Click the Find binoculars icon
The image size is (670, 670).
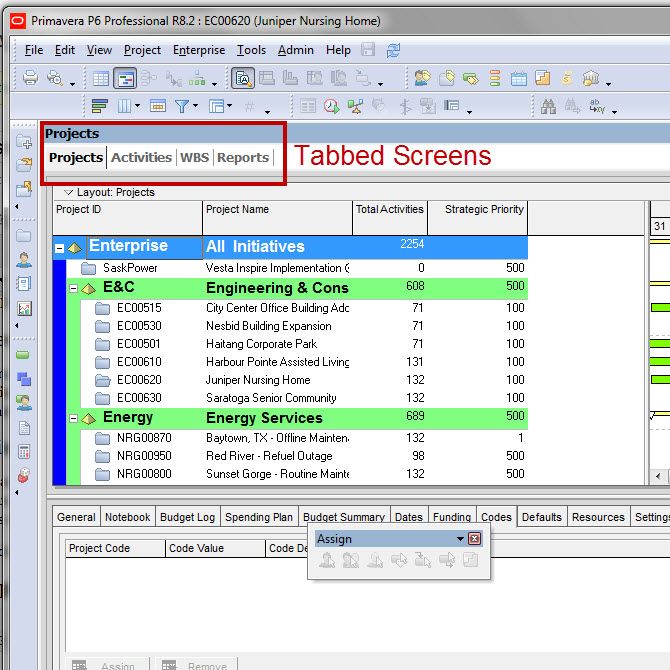(548, 106)
